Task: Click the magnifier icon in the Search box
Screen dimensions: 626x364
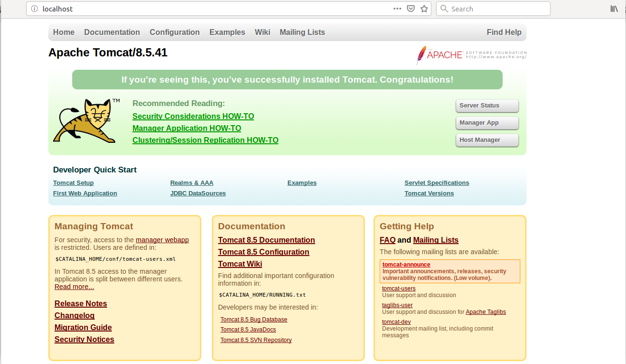Action: 444,9
